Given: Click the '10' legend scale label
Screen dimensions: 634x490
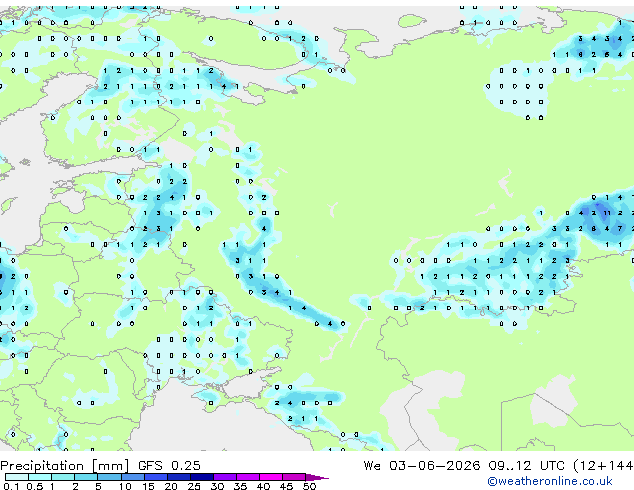Looking at the screenshot, I should 125,486.
